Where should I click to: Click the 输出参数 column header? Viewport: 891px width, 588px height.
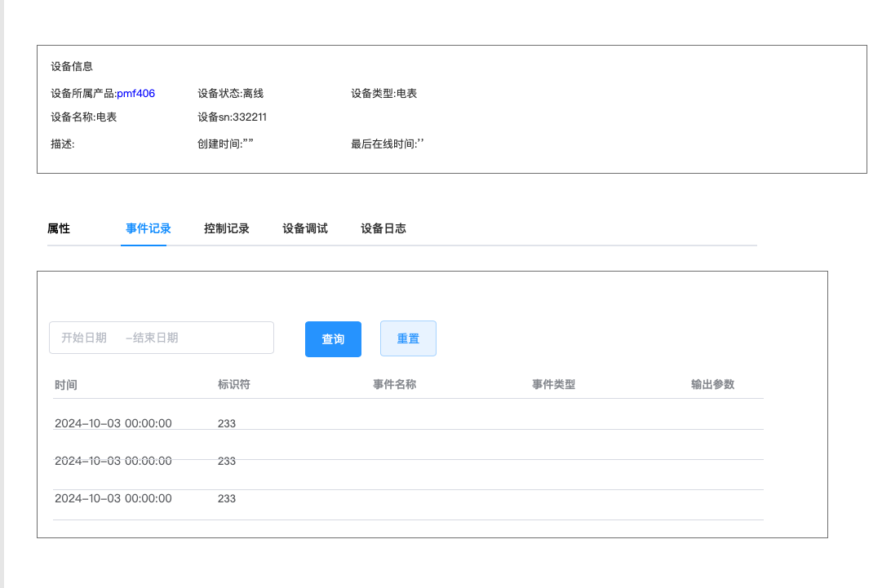pyautogui.click(x=712, y=385)
